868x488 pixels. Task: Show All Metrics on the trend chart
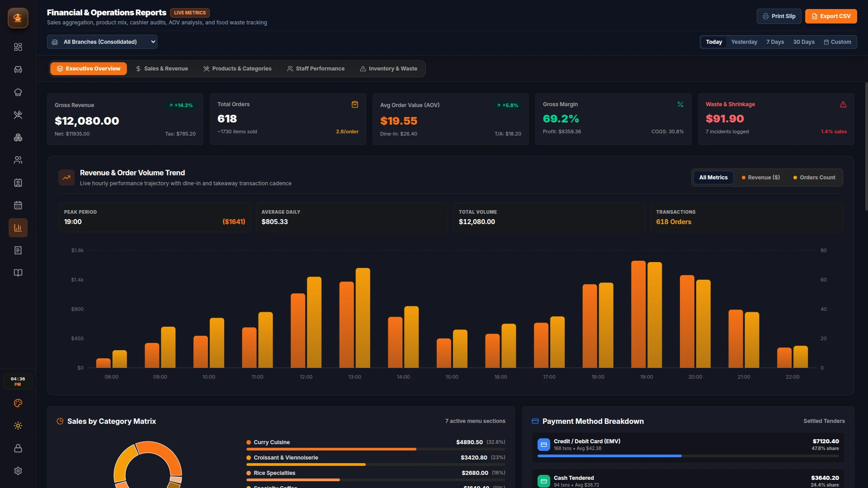point(713,178)
